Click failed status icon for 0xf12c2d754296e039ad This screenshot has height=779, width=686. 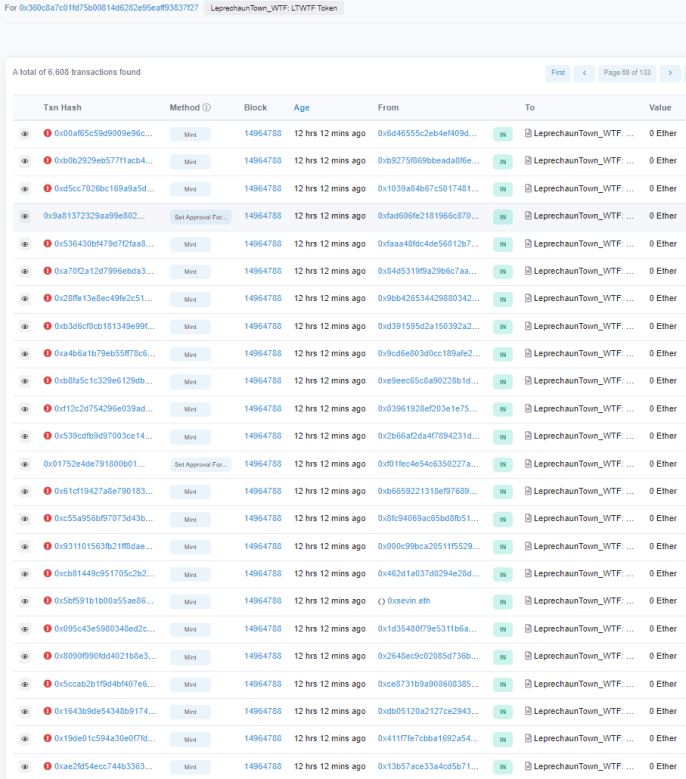click(x=48, y=408)
